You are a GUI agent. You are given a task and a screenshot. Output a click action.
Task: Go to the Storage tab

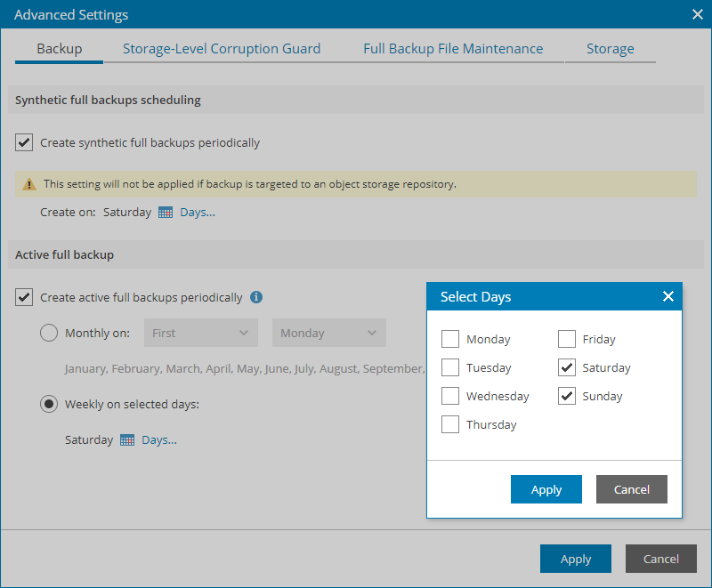pyautogui.click(x=611, y=49)
